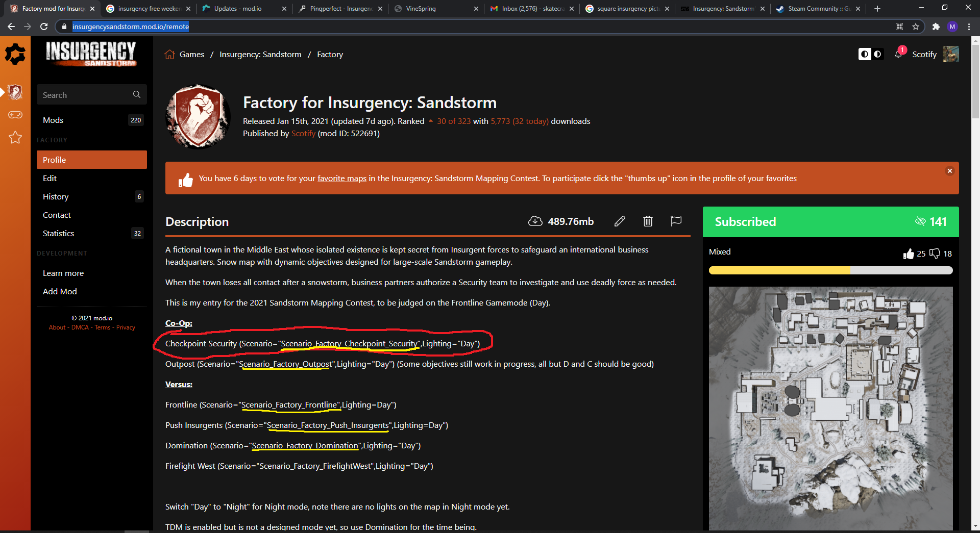The height and width of the screenshot is (533, 980).
Task: Click the Scotify user avatar
Action: pos(950,54)
